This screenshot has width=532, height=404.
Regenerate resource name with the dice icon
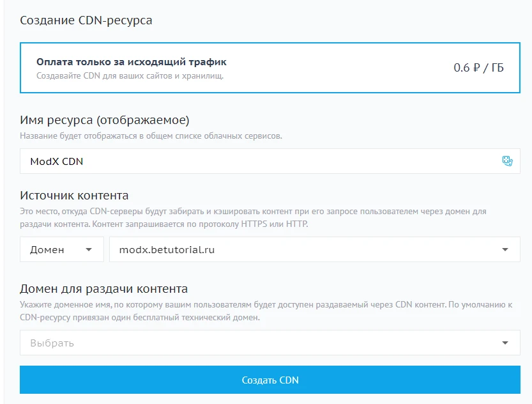pos(508,161)
